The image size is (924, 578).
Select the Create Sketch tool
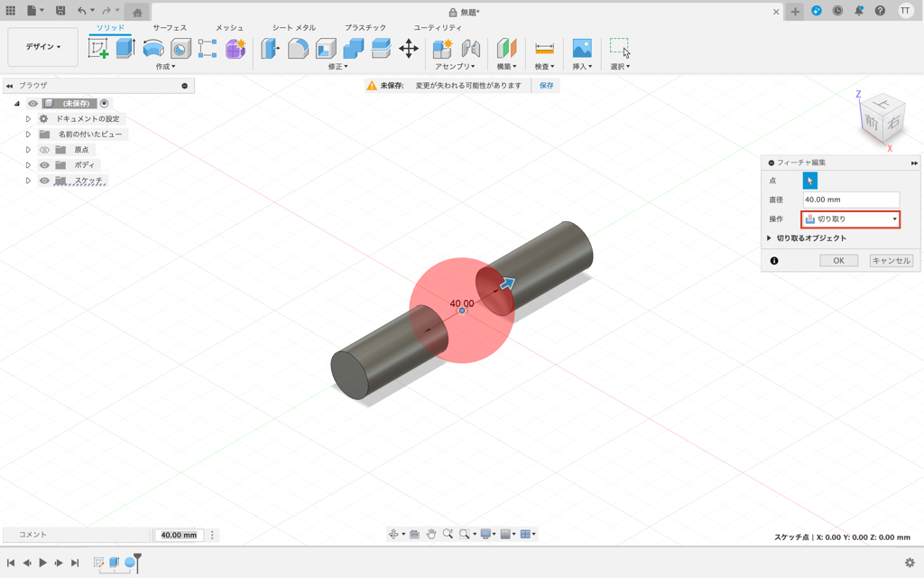(97, 49)
